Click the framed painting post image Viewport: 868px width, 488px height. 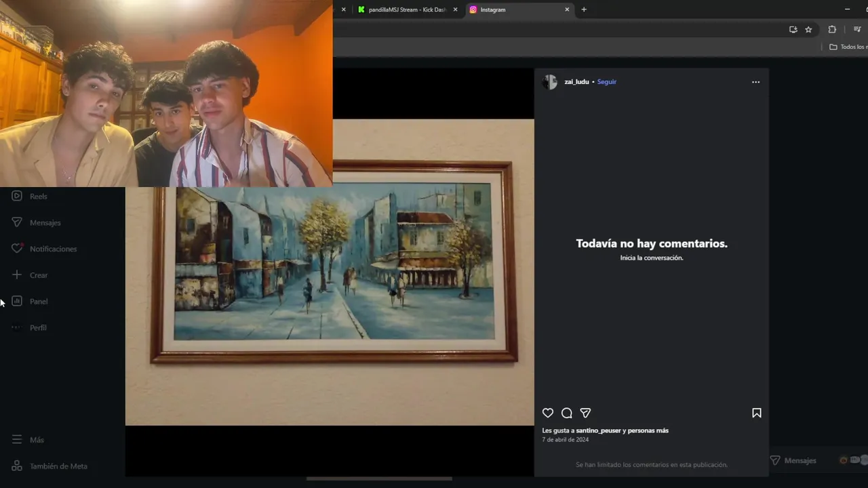330,272
